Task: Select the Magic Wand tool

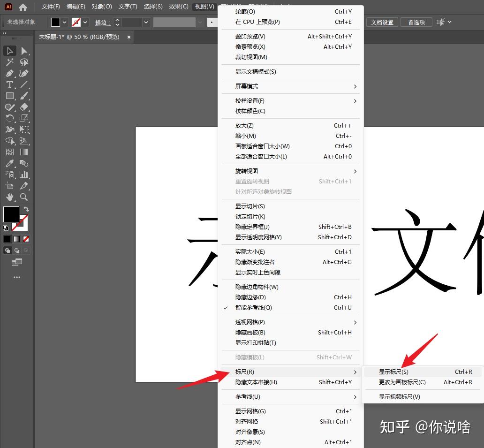Action: (9, 62)
